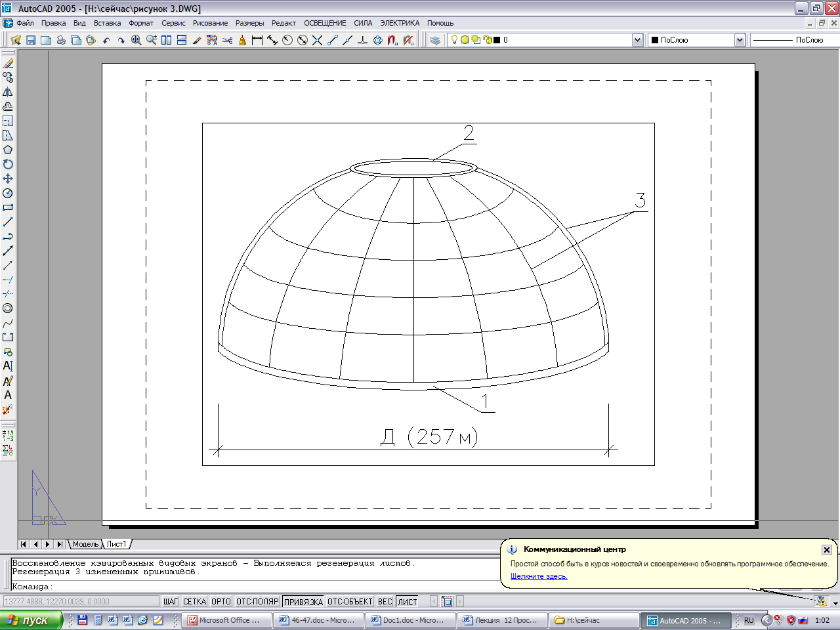This screenshot has height=630, width=840.
Task: Select the aligned dimension tool icon
Action: coord(272,40)
